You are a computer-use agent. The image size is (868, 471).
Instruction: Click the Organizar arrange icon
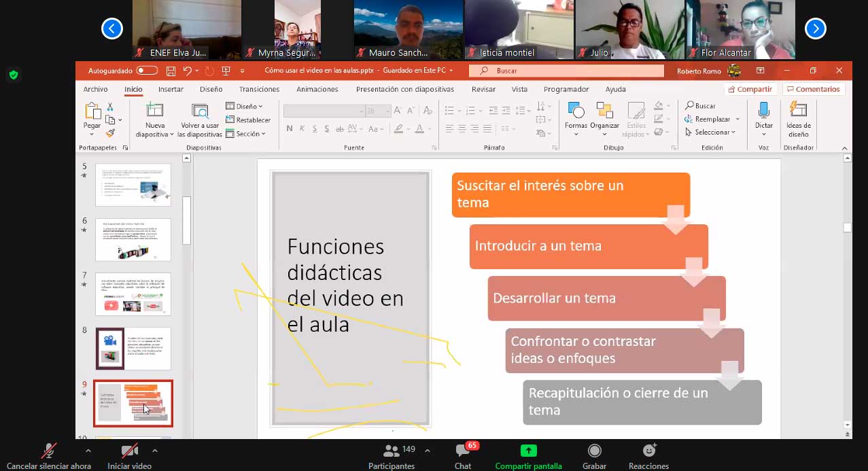[604, 111]
